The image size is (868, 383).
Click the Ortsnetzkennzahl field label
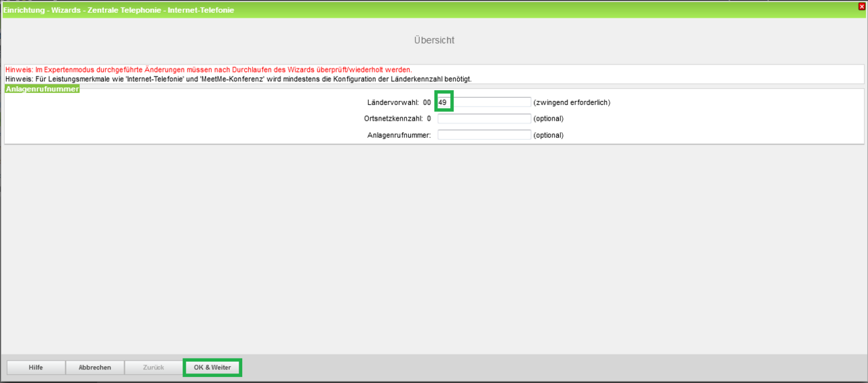pyautogui.click(x=393, y=119)
